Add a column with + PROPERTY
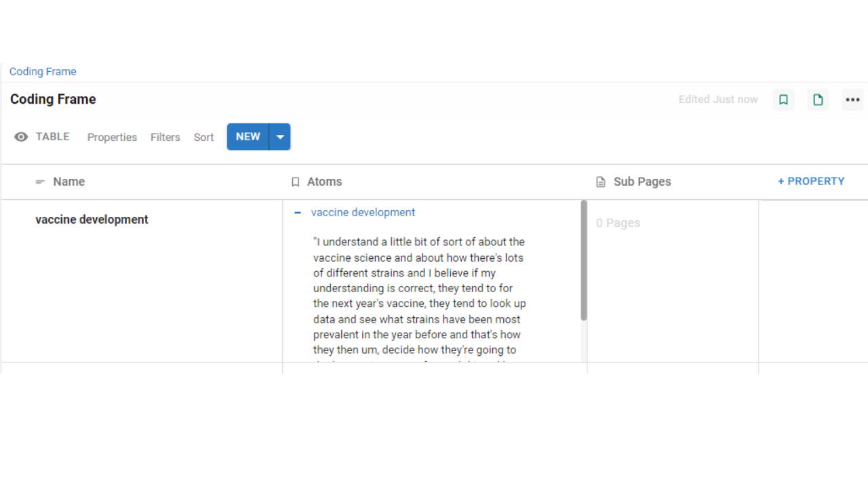The image size is (868, 488). [x=811, y=181]
